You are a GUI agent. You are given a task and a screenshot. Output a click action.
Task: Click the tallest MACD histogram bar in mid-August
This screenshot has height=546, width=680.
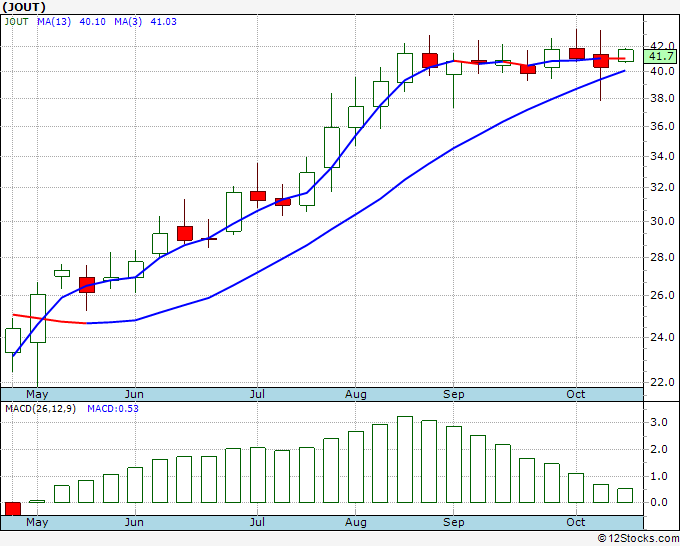pyautogui.click(x=404, y=459)
